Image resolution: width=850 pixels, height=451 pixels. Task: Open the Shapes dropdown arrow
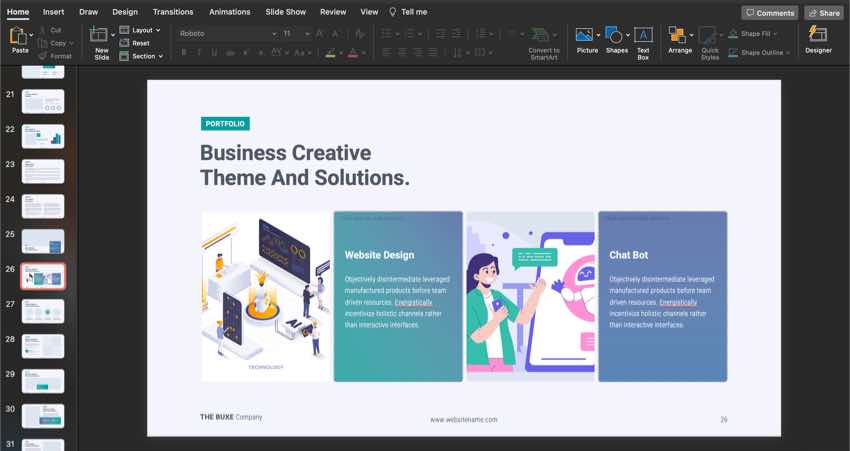pos(628,35)
